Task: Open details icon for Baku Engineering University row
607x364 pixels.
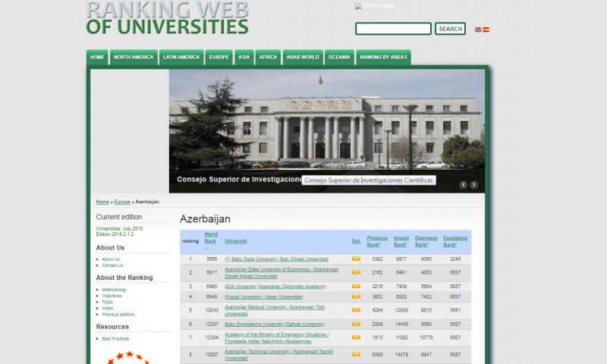Action: [x=356, y=324]
